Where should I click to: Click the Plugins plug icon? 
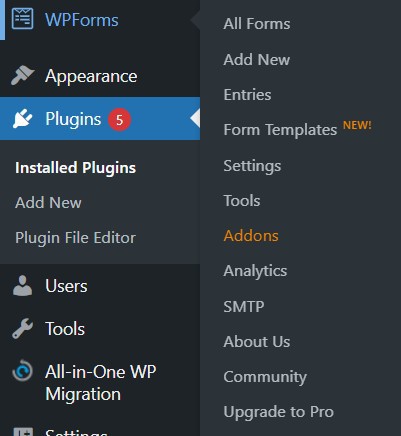(22, 119)
